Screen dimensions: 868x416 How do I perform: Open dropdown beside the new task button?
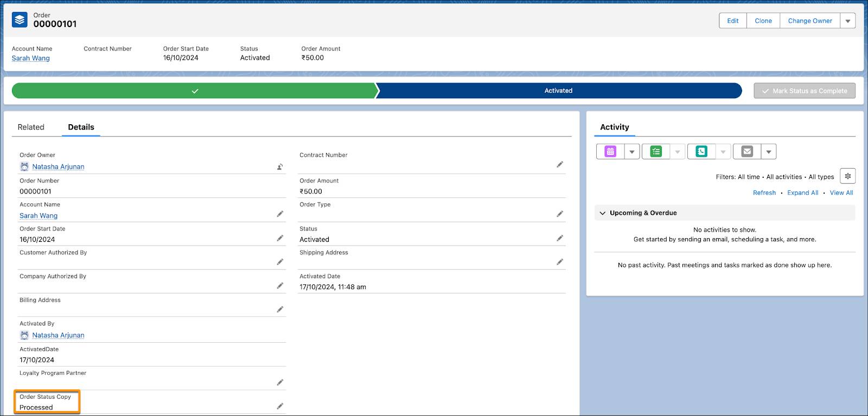pyautogui.click(x=678, y=151)
